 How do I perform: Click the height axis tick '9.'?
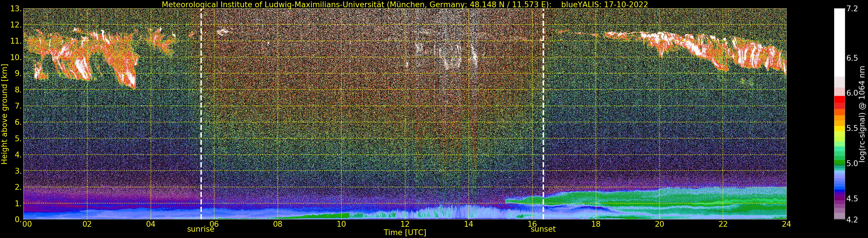coord(18,73)
